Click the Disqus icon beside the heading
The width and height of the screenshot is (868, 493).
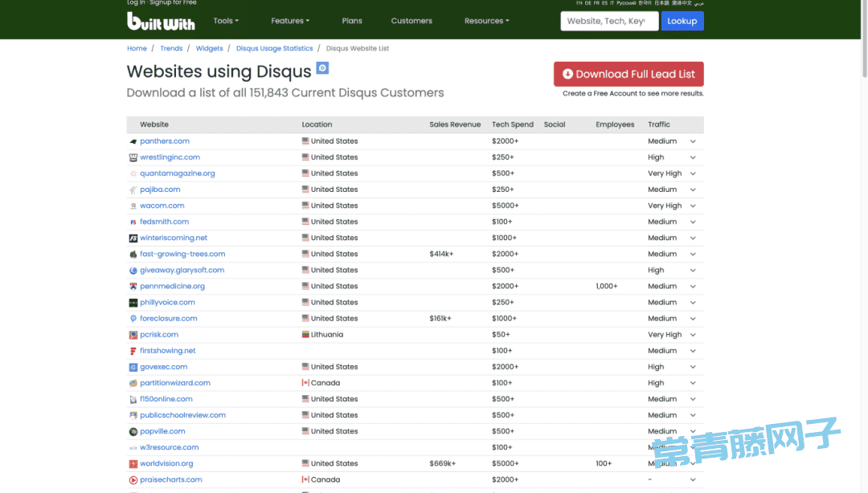point(322,68)
